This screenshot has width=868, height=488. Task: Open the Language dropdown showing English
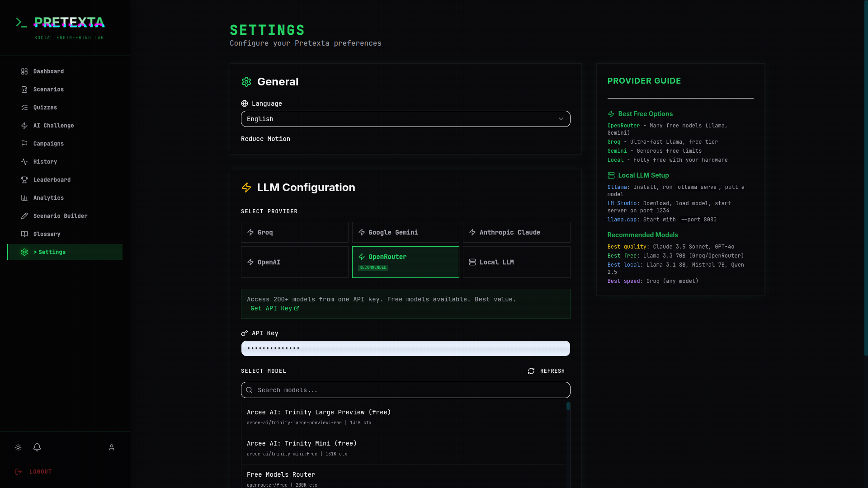(406, 119)
